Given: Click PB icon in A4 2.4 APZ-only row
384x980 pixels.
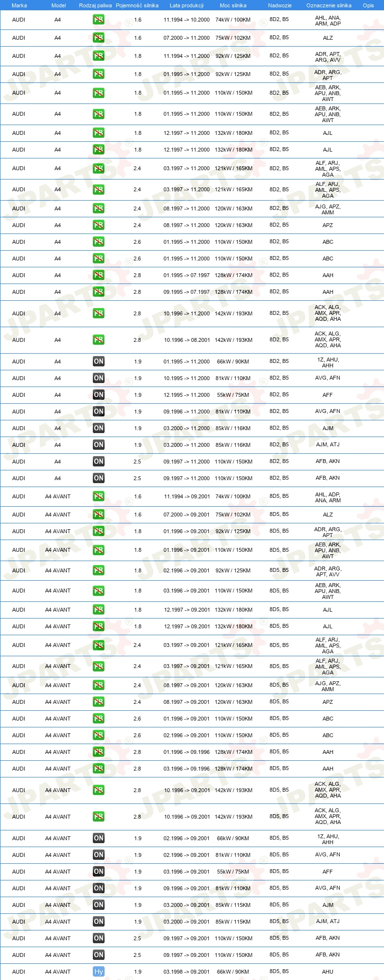Looking at the screenshot, I should (98, 225).
